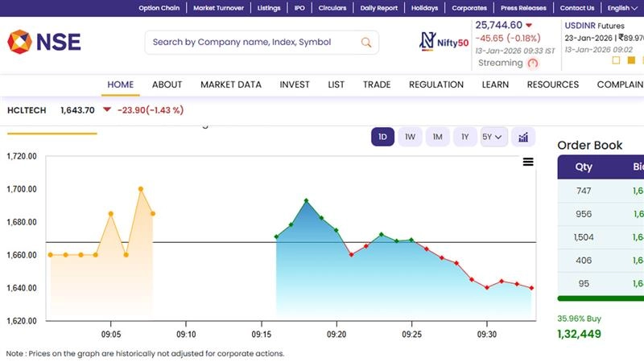Switch chart to 1D range
Image resolution: width=644 pixels, height=362 pixels.
382,137
